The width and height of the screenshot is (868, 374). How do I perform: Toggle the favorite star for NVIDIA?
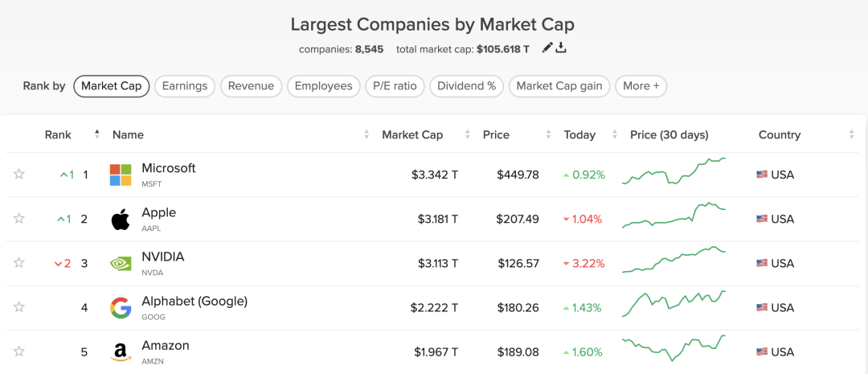click(x=18, y=263)
